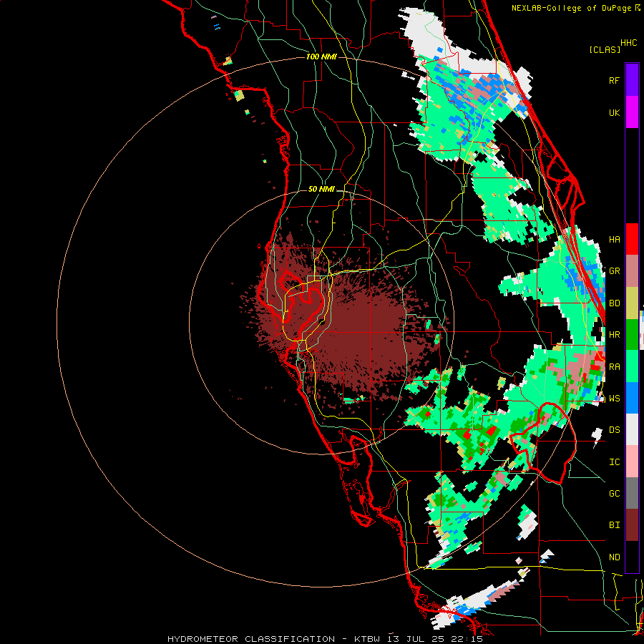Click the 'IC' legend label

pos(614,462)
